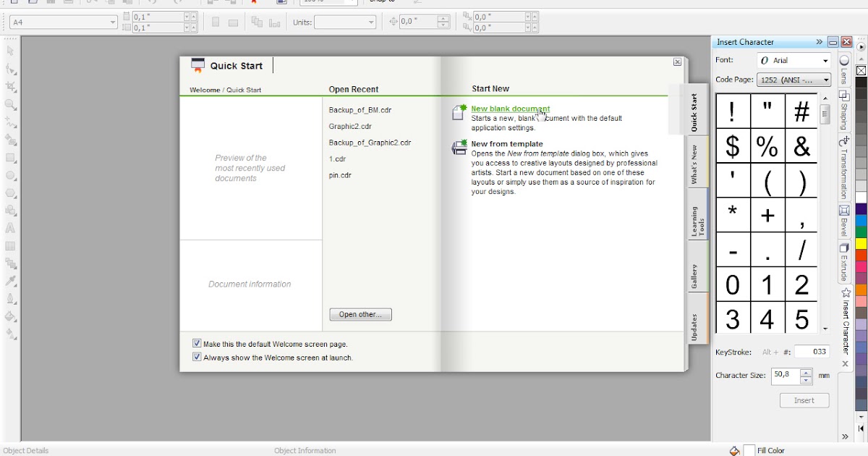Viewport: 868px width, 456px height.
Task: Pick the white swatch in the color palette
Action: click(861, 198)
